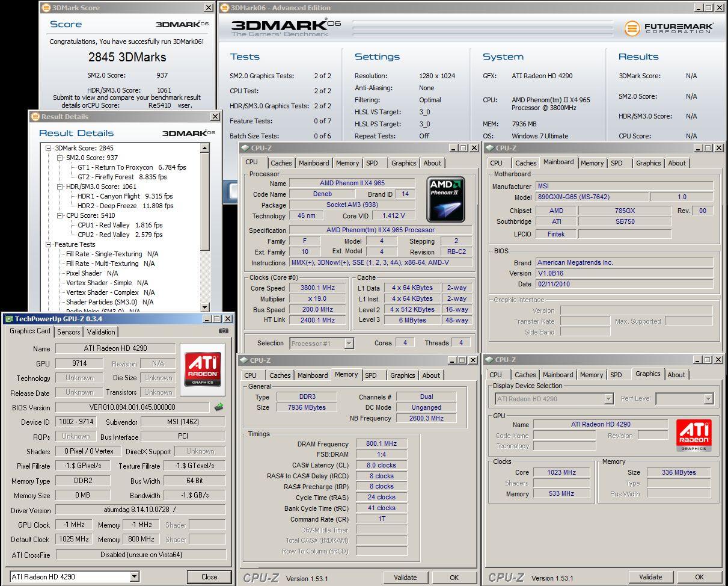The width and height of the screenshot is (728, 586).
Task: Click the GPU Core clock 1023 MHz value
Action: click(x=561, y=473)
